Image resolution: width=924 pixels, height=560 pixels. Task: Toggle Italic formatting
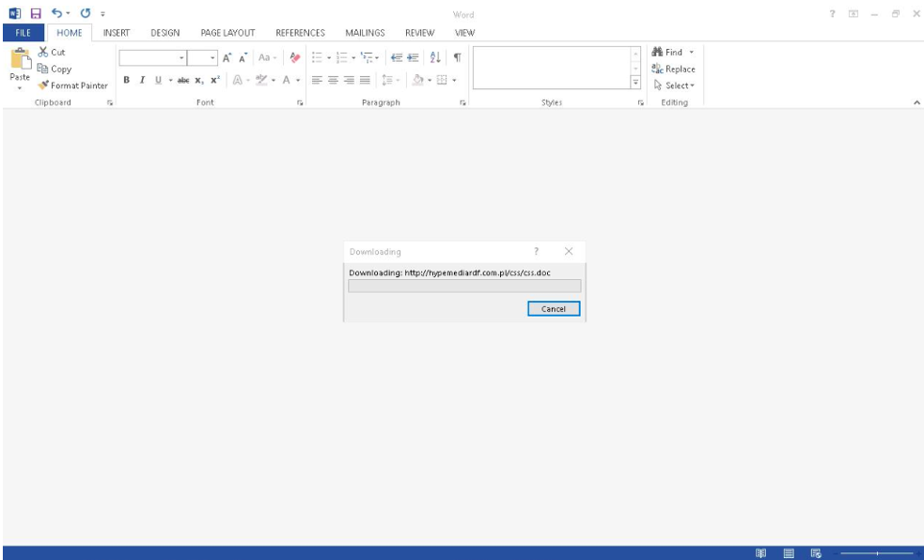140,81
